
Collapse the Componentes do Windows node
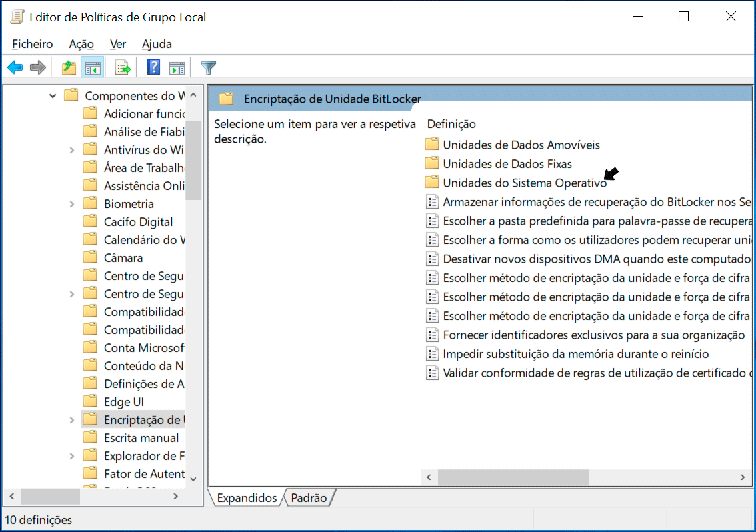pyautogui.click(x=53, y=95)
